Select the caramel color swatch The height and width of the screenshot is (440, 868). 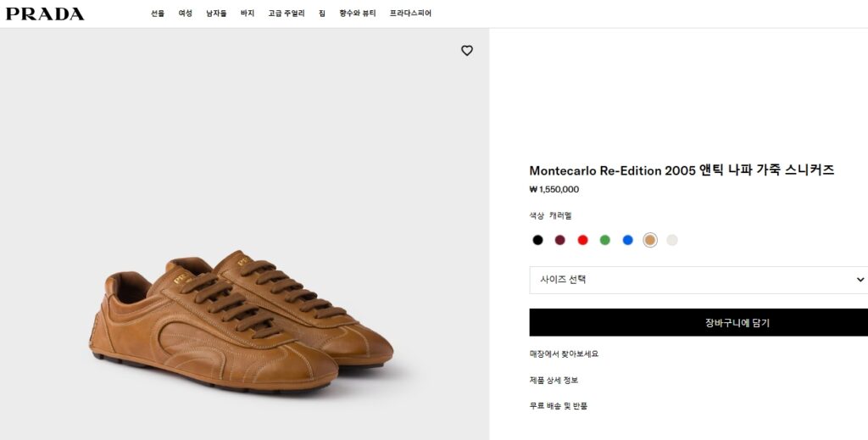[650, 240]
